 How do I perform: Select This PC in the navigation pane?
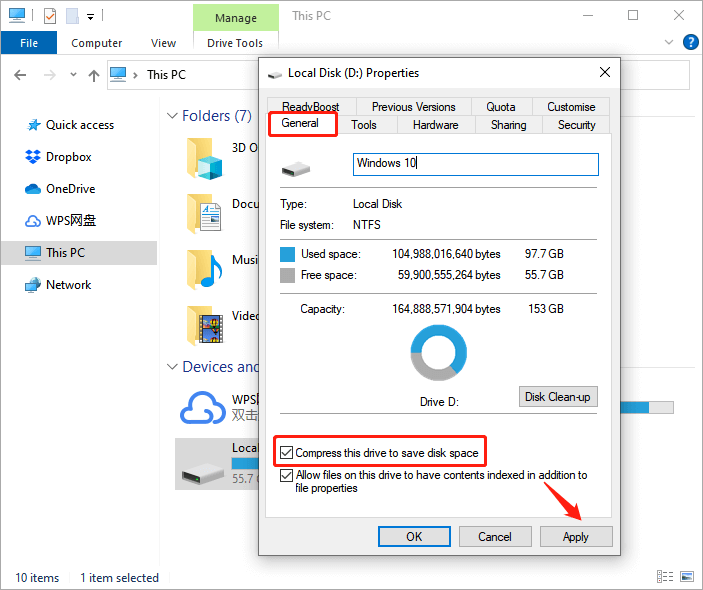(x=79, y=253)
